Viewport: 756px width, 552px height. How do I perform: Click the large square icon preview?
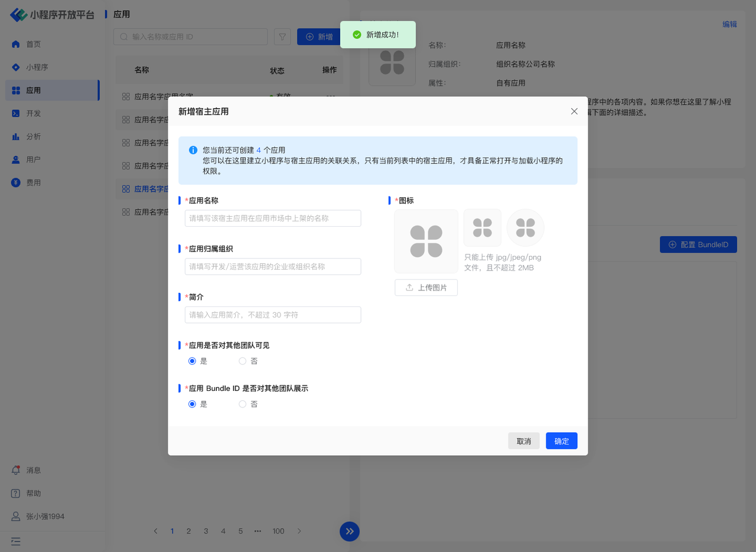(x=426, y=241)
